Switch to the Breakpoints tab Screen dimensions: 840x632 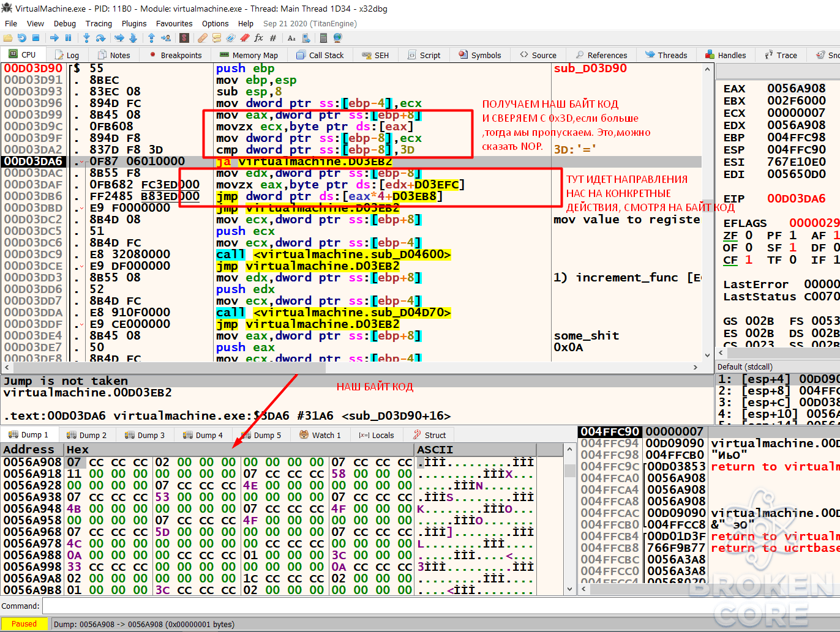(x=175, y=55)
